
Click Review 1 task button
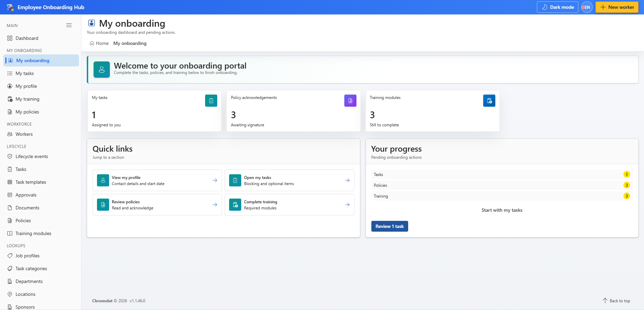(390, 226)
